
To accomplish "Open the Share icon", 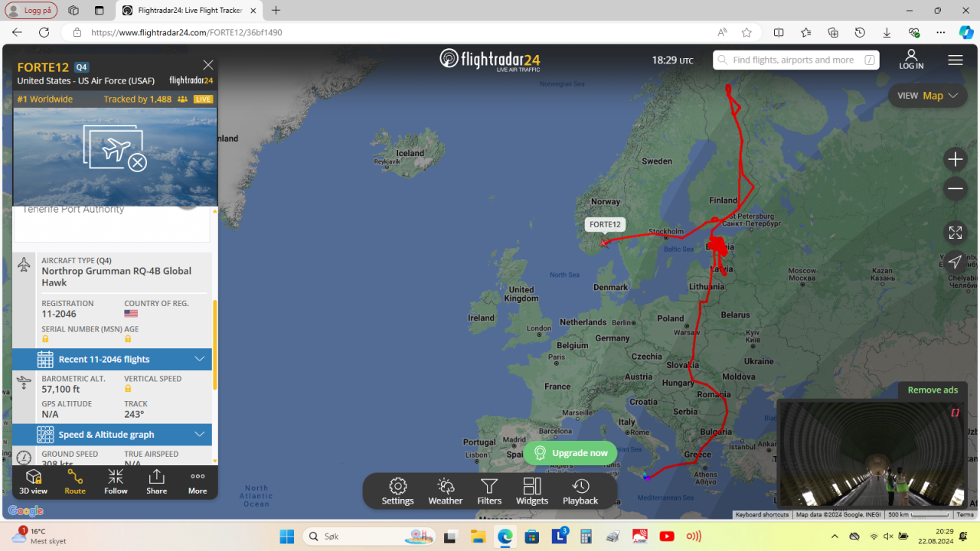I will click(x=156, y=481).
